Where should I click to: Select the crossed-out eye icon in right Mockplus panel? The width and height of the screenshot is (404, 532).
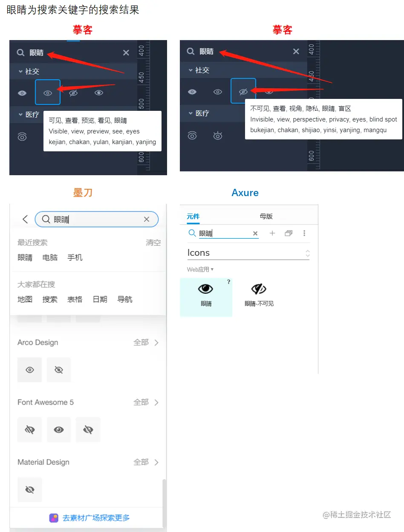(x=243, y=91)
